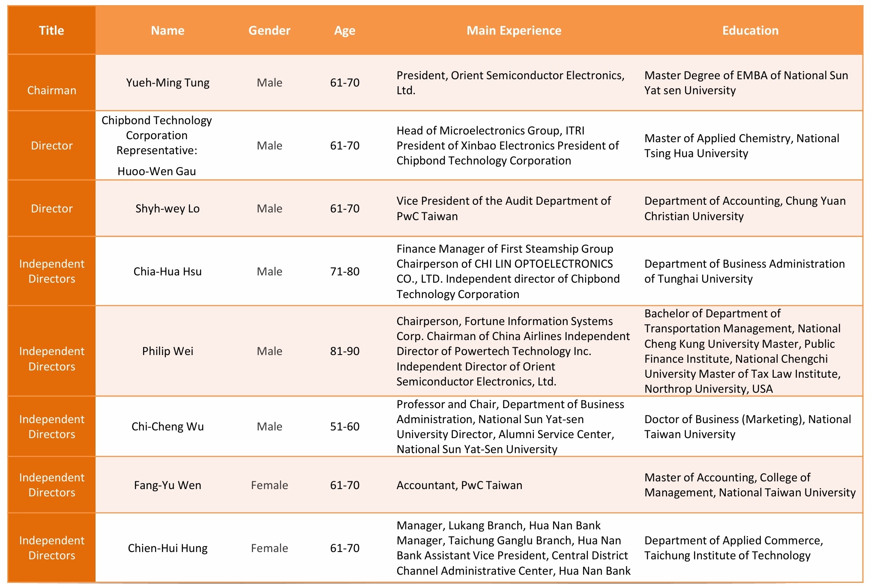Click the "Accountant, PwC Taiwan" experience cell
The width and height of the screenshot is (871, 588).
(459, 485)
